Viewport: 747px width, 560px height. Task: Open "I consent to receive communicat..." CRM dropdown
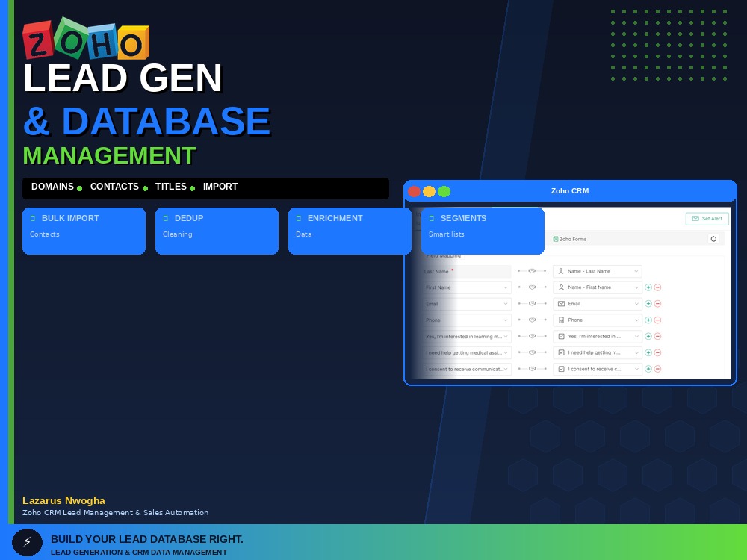[467, 369]
